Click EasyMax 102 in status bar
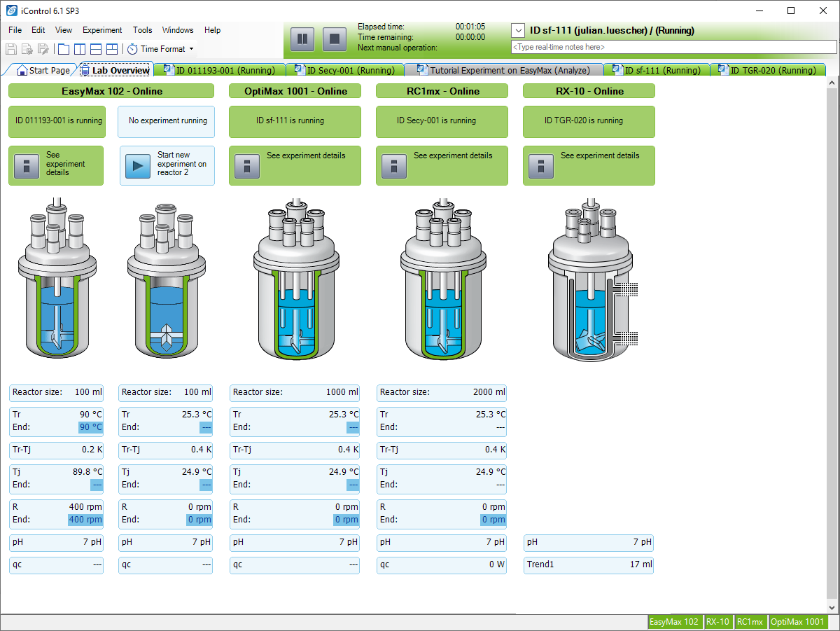 (674, 622)
